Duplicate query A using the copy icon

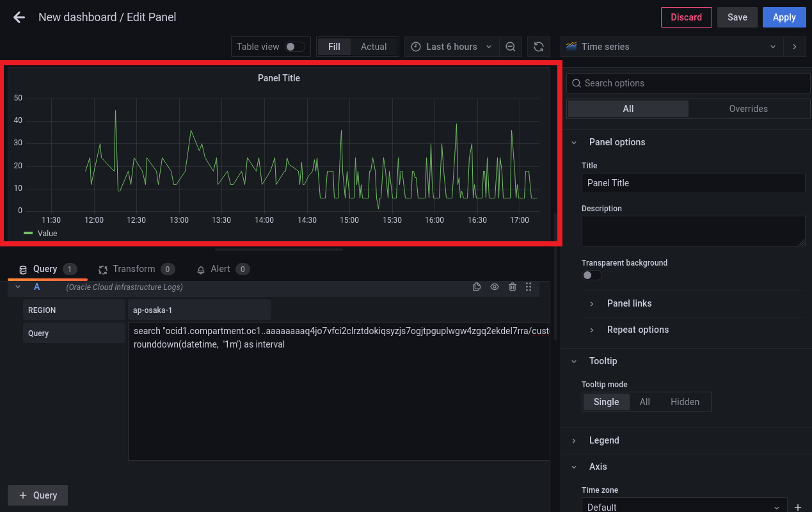477,287
